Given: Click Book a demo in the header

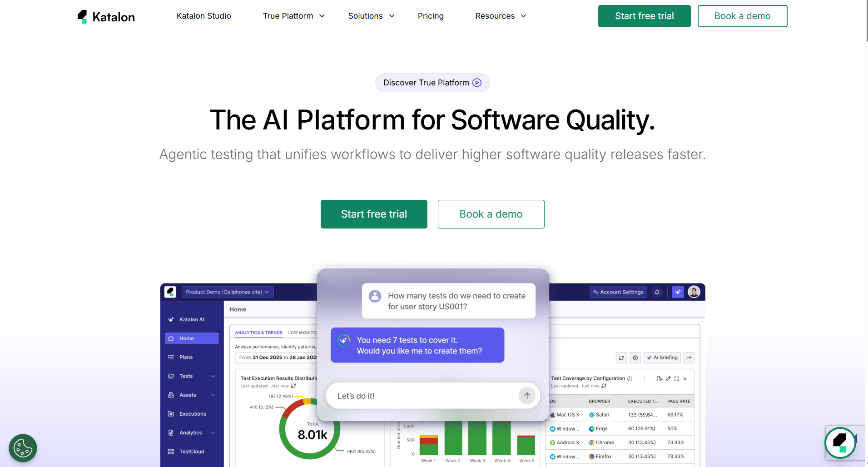Looking at the screenshot, I should [x=742, y=16].
